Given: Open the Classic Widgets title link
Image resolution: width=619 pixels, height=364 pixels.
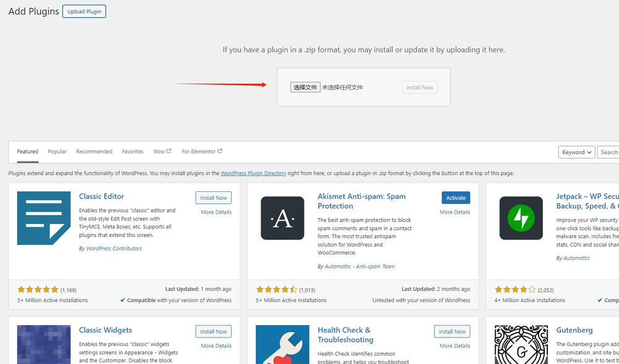Looking at the screenshot, I should (x=105, y=330).
